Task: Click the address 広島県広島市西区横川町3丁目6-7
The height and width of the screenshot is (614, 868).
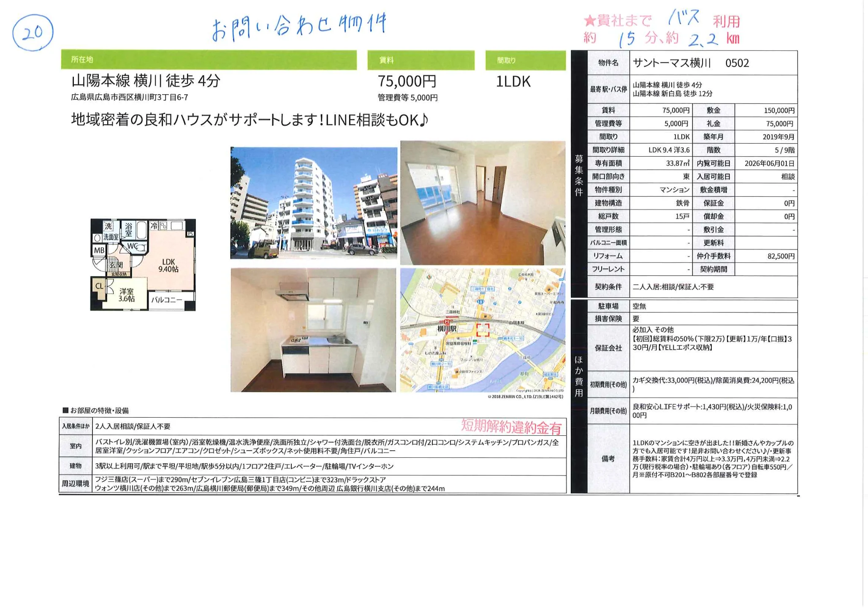Action: 130,97
